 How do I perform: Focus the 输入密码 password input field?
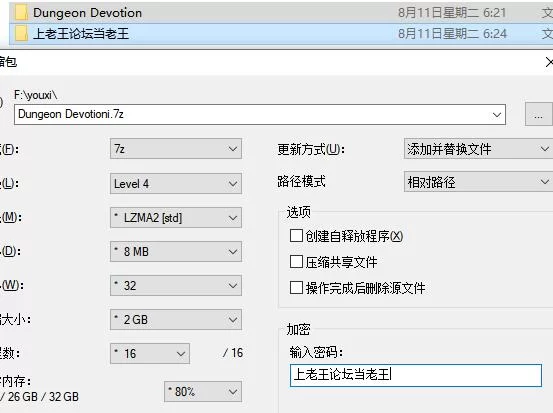click(416, 375)
